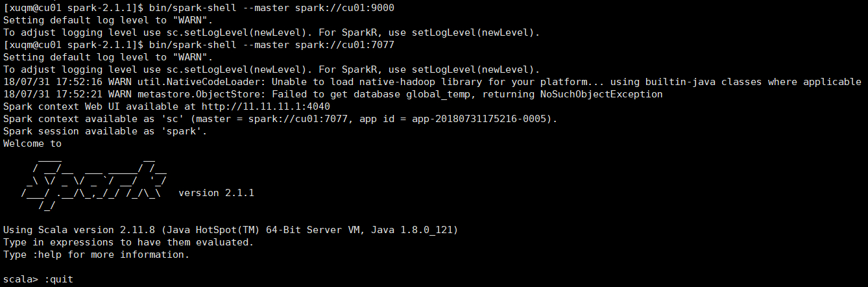Image resolution: width=868 pixels, height=287 pixels.
Task: Click the metastore.ObjectStore warning line
Action: (333, 94)
